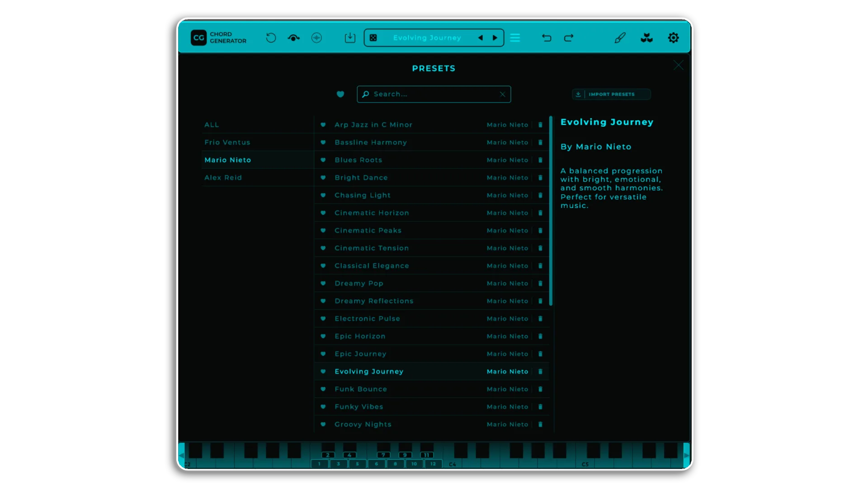The width and height of the screenshot is (868, 488).
Task: Click trash icon for Blues Roots
Action: pyautogui.click(x=540, y=160)
